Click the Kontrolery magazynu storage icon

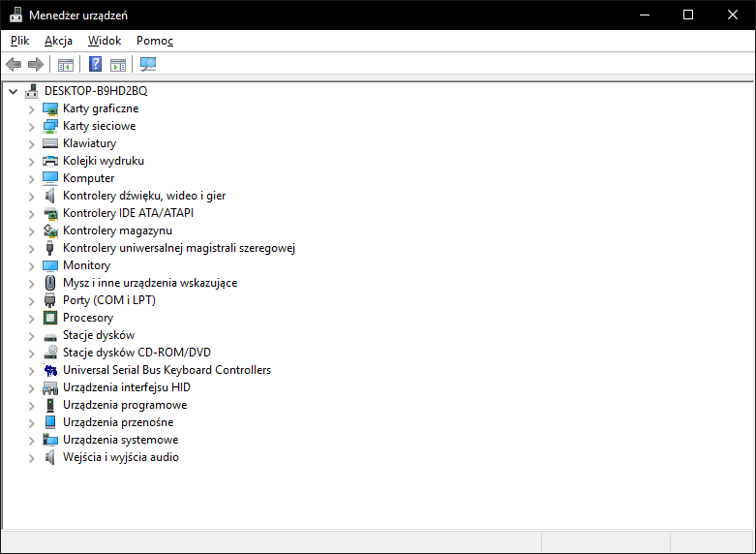pos(50,231)
